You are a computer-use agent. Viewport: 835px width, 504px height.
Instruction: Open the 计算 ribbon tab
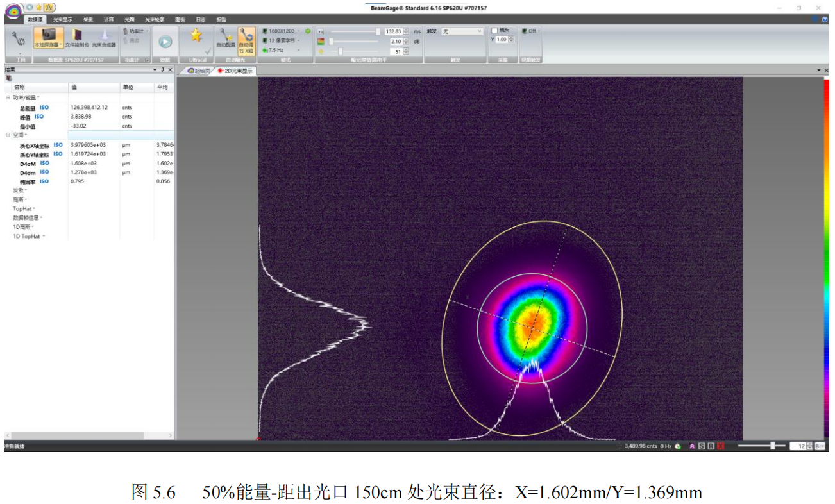[109, 20]
